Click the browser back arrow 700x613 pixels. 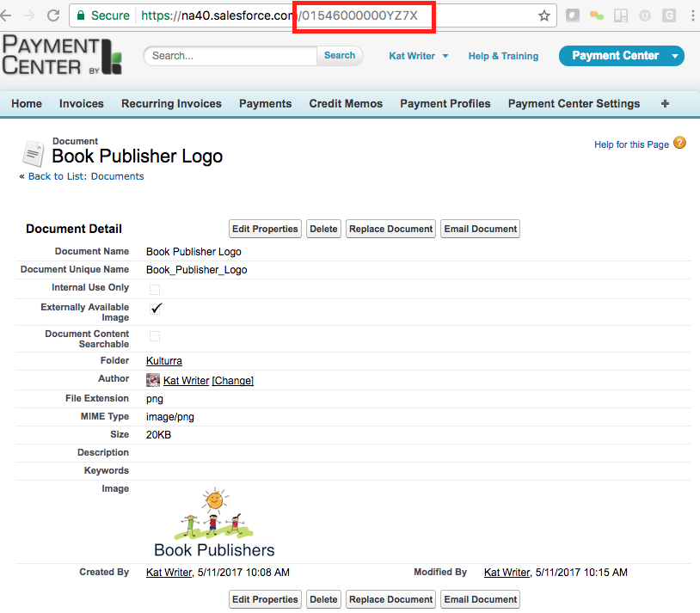tap(5, 15)
